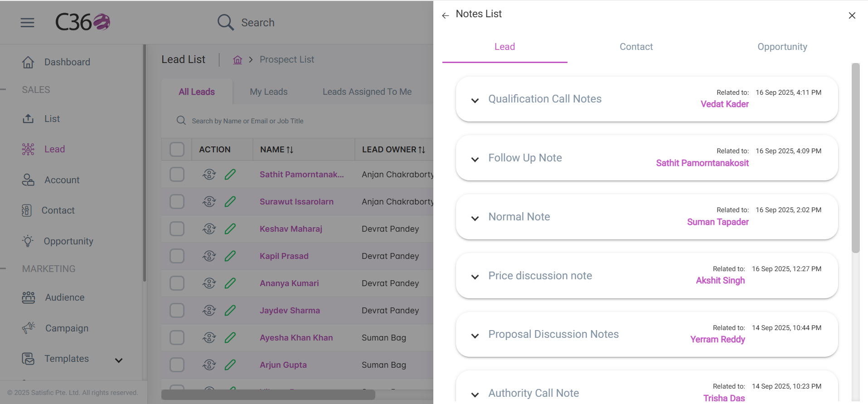The height and width of the screenshot is (404, 868).
Task: Expand the Proposal Discussion Notes card
Action: point(475,336)
